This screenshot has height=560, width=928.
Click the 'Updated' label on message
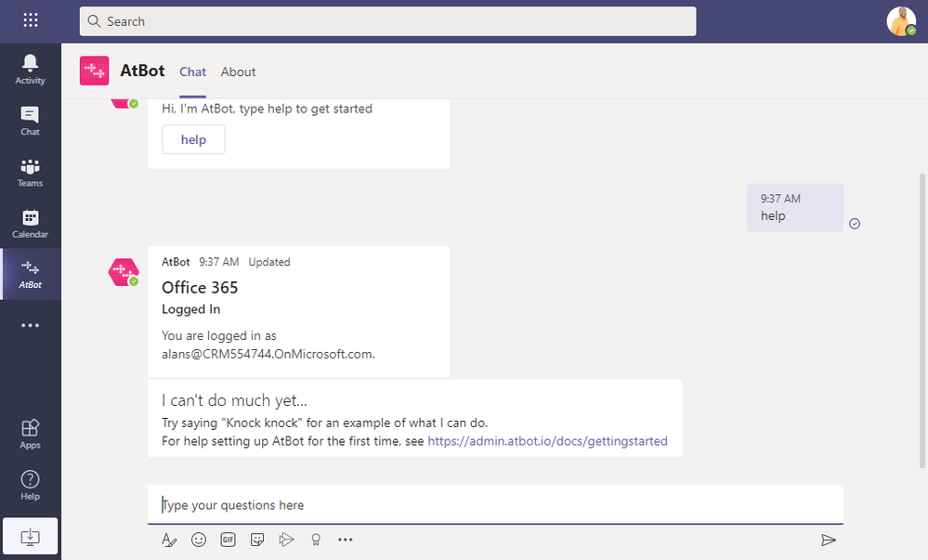point(269,262)
